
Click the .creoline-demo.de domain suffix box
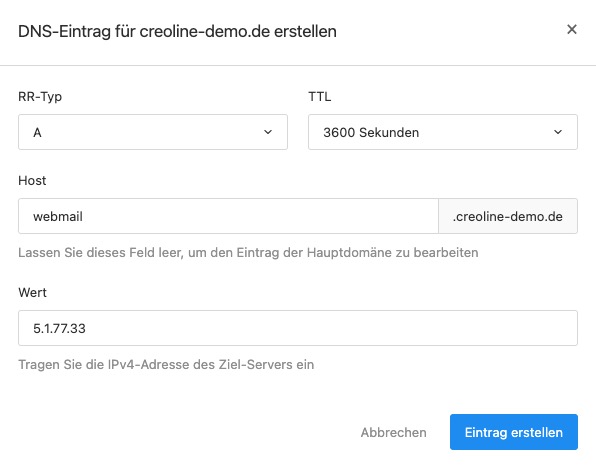tap(508, 216)
